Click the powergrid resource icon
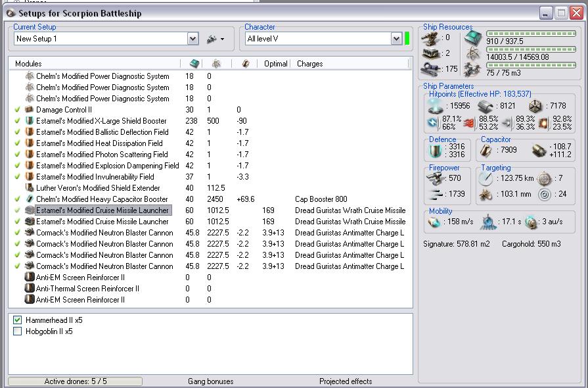 (473, 54)
